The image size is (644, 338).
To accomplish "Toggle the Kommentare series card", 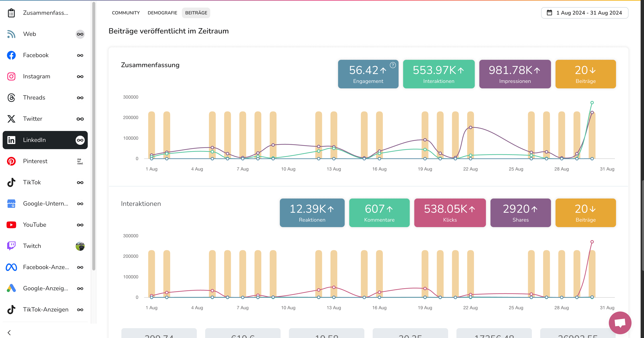I will point(379,213).
